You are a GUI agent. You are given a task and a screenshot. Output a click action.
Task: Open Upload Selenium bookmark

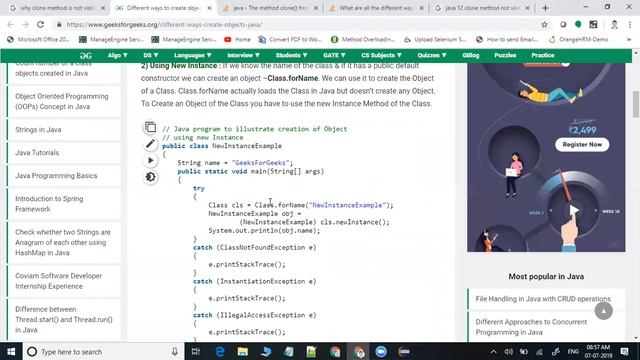pos(435,40)
